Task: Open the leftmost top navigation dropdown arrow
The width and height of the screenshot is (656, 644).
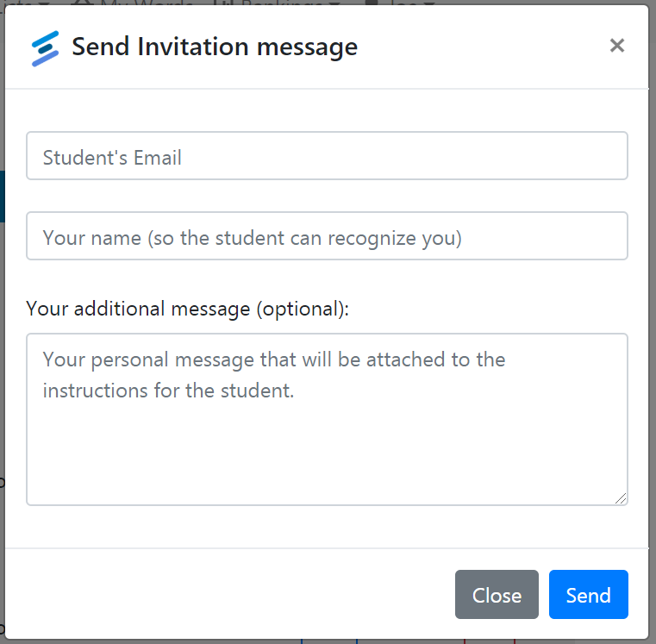Action: click(x=45, y=3)
